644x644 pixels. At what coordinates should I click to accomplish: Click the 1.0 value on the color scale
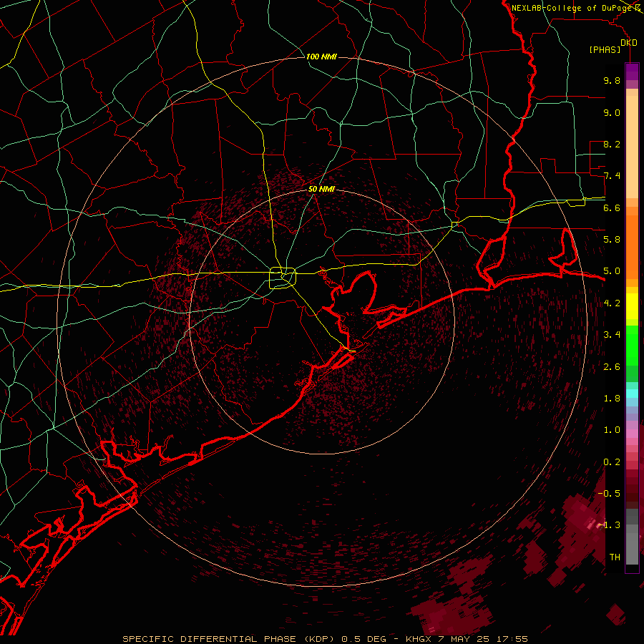[612, 430]
